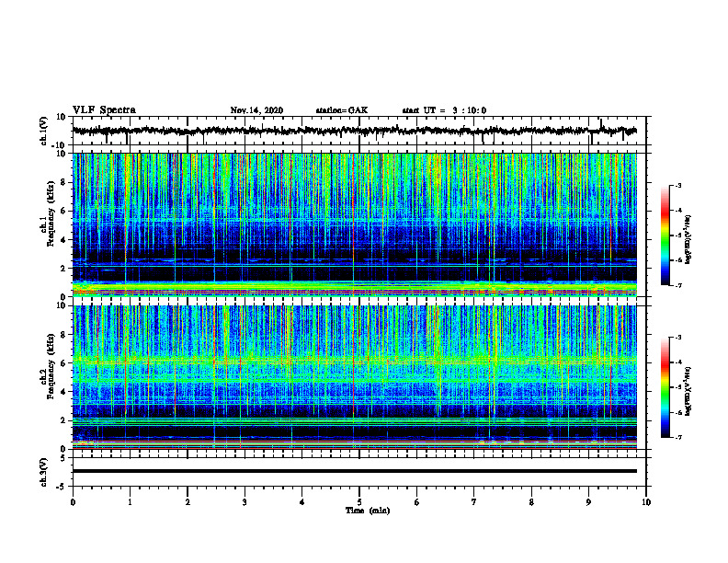This screenshot has width=728, height=563.
Task: Click the ch.1 voltage waveform trace panel
Action: (359, 131)
